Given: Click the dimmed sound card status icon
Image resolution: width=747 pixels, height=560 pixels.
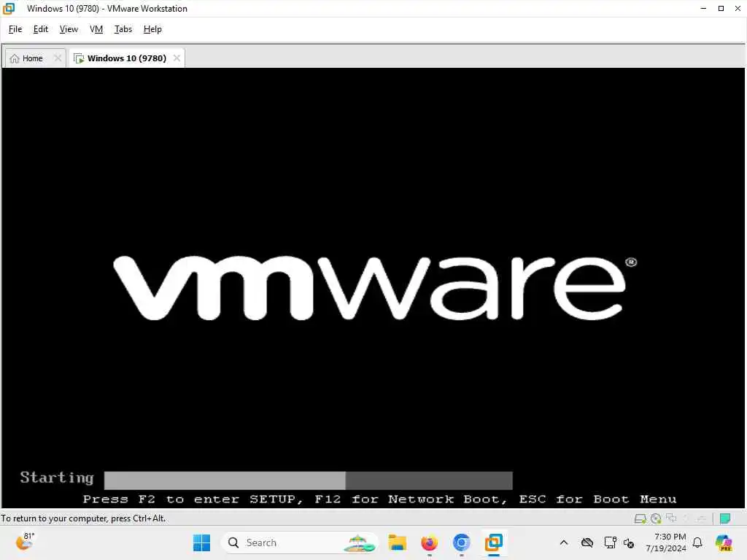Looking at the screenshot, I should click(686, 518).
